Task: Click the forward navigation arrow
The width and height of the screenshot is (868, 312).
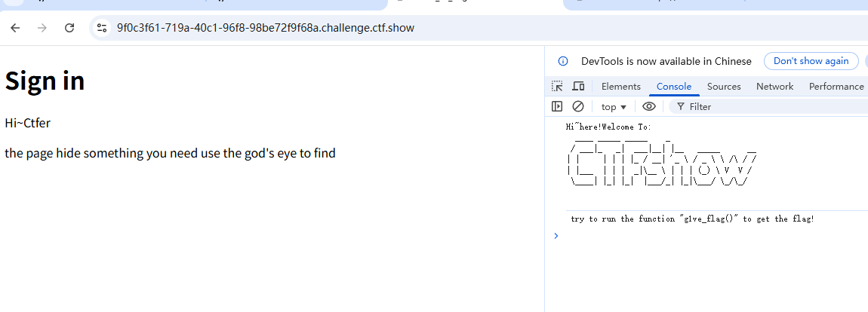Action: tap(42, 28)
